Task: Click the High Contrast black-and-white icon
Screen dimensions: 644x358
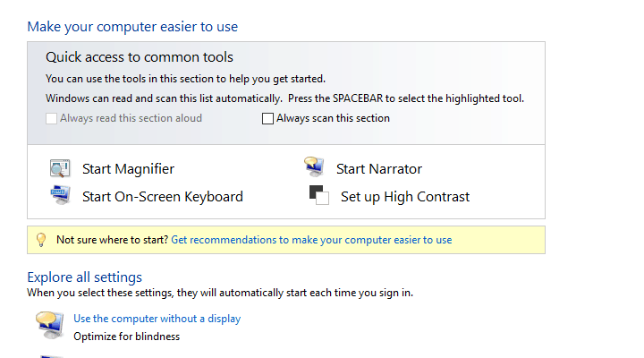Action: tap(318, 195)
